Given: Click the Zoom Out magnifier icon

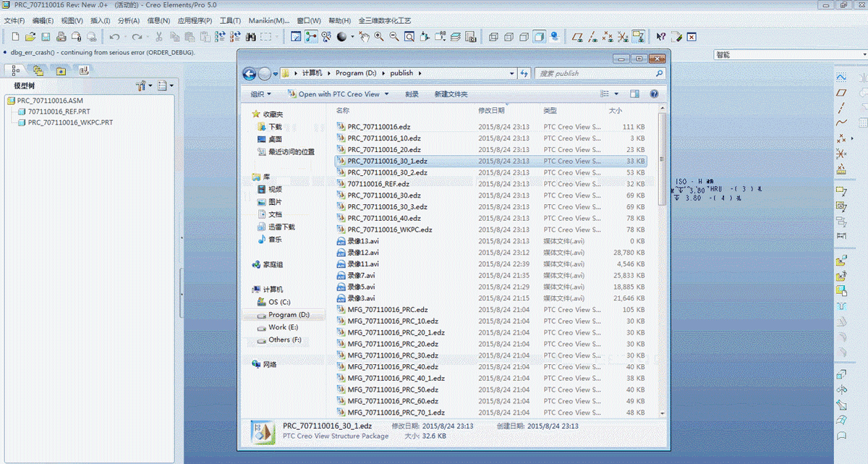Looking at the screenshot, I should [393, 36].
